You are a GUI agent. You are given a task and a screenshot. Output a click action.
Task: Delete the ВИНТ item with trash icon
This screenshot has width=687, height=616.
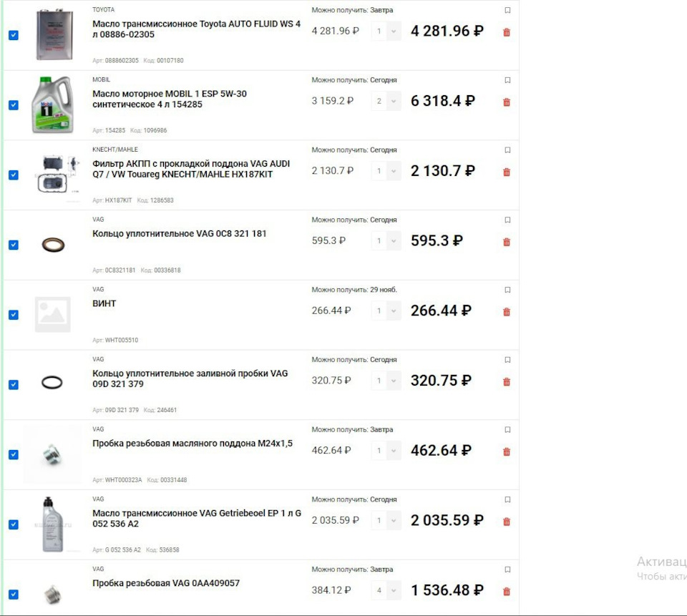(507, 312)
